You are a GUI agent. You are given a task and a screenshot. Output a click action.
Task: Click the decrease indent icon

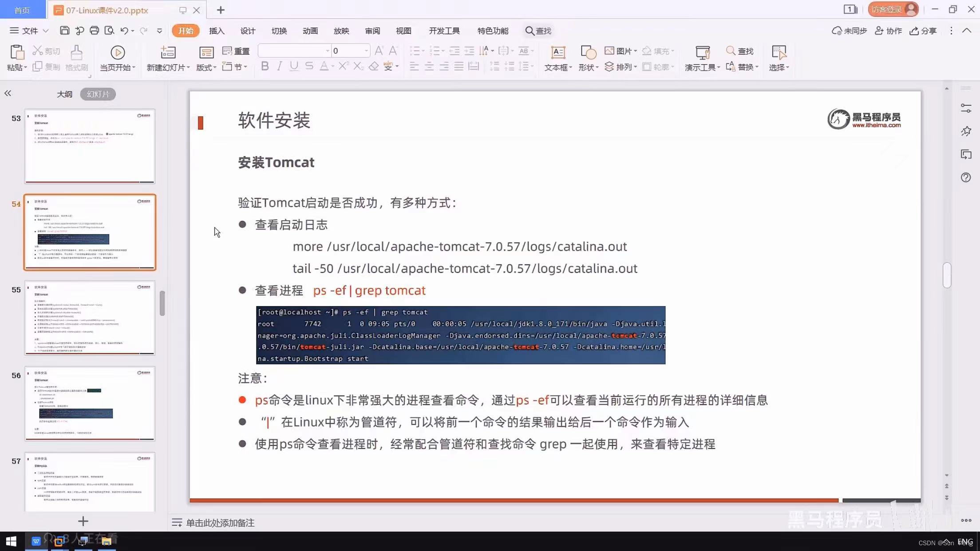[454, 51]
